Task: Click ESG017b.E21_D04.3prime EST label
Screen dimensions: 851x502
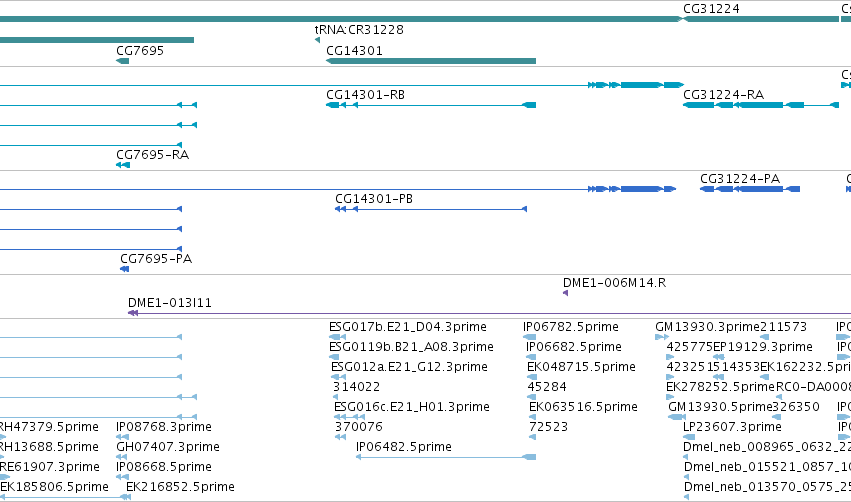Action: 408,327
